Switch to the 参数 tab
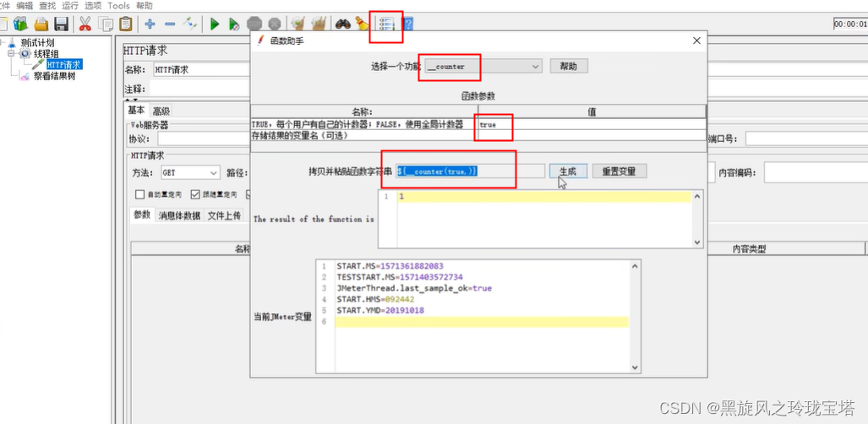 click(142, 215)
